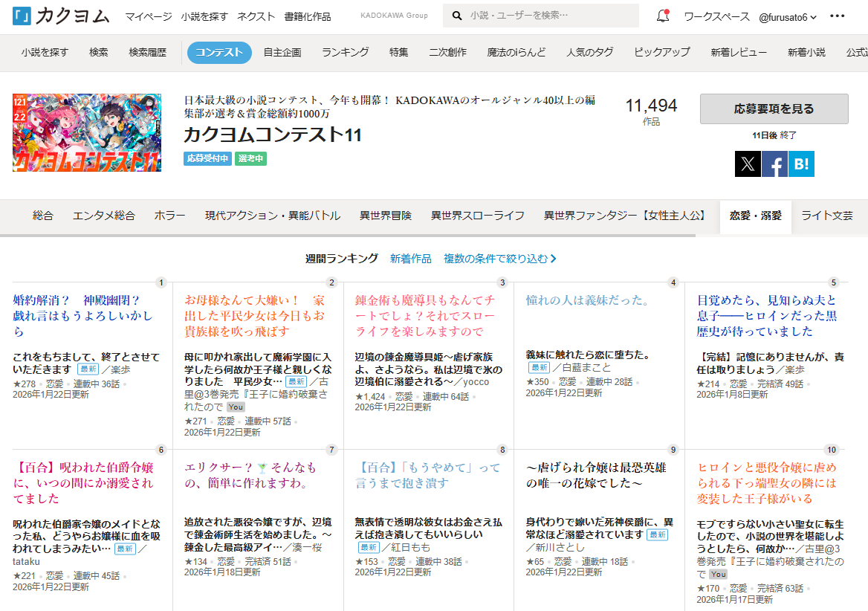The width and height of the screenshot is (868, 611).
Task: Open the notifications bell
Action: (662, 16)
